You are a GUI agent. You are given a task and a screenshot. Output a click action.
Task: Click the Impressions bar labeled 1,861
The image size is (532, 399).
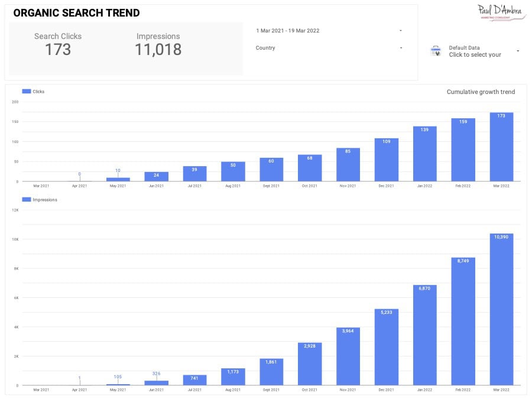coord(271,372)
